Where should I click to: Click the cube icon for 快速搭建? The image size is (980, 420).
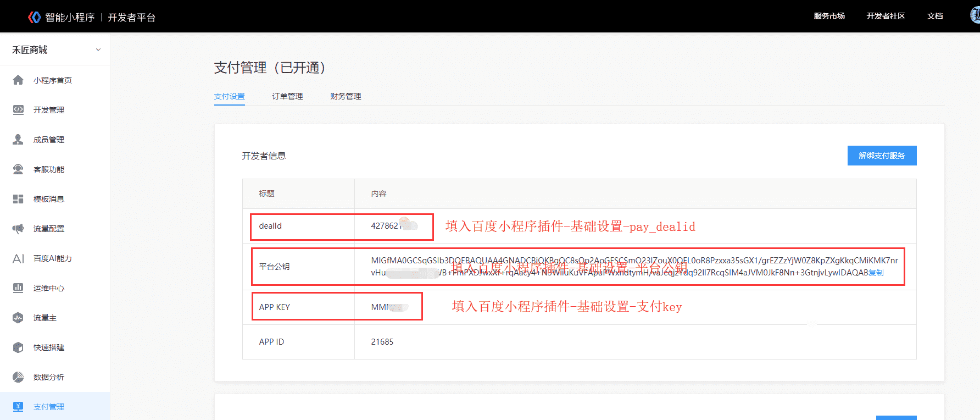[18, 347]
